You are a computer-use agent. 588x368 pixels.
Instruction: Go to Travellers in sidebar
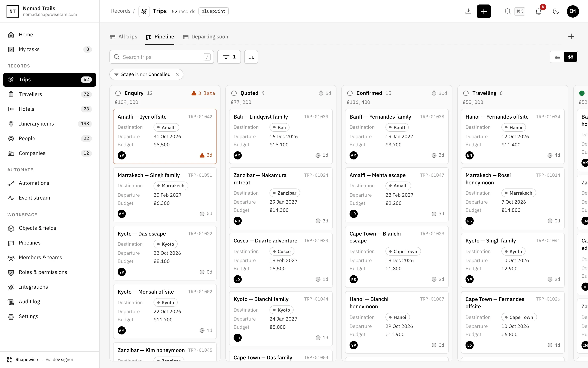point(50,94)
